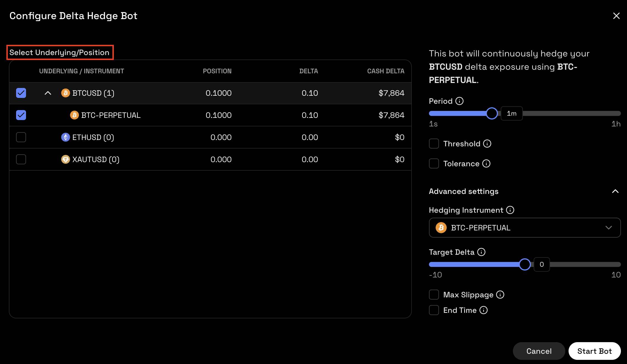Screen dimensions: 627x364
Task: Click the Start Bot button
Action: (595, 351)
